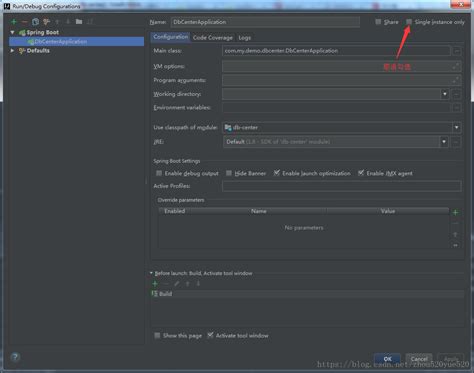474x373 pixels.
Task: Add new configuration with green plus icon
Action: (x=14, y=22)
